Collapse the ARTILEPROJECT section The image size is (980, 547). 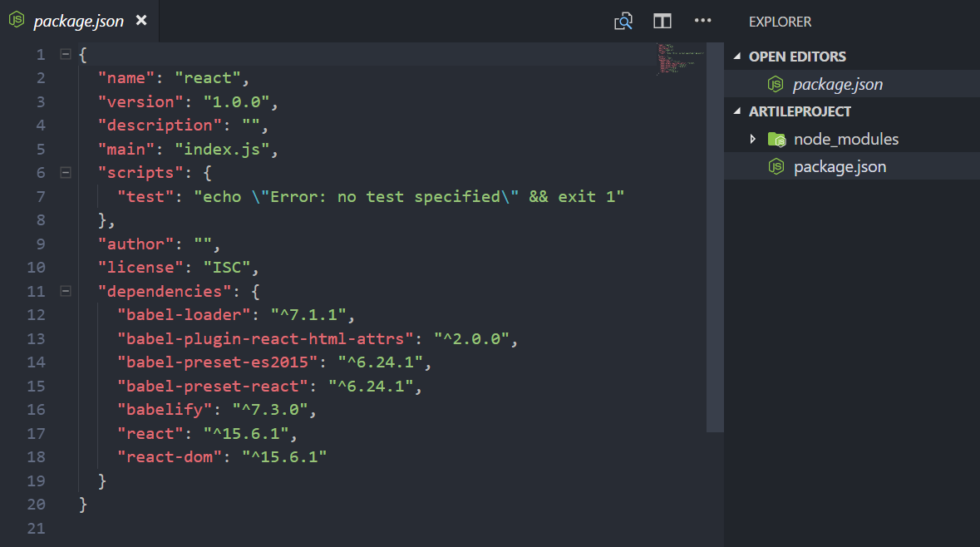pos(736,111)
